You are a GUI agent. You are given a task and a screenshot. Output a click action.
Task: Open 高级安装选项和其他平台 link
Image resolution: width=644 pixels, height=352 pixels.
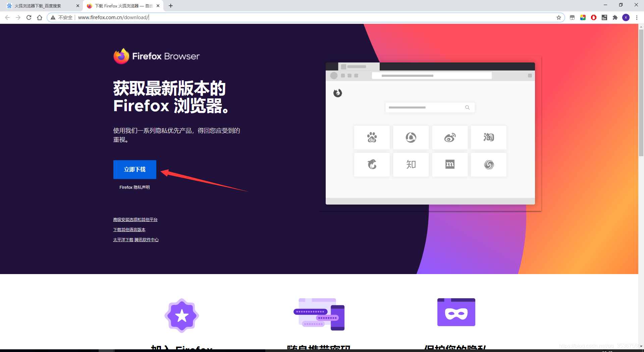pos(135,220)
